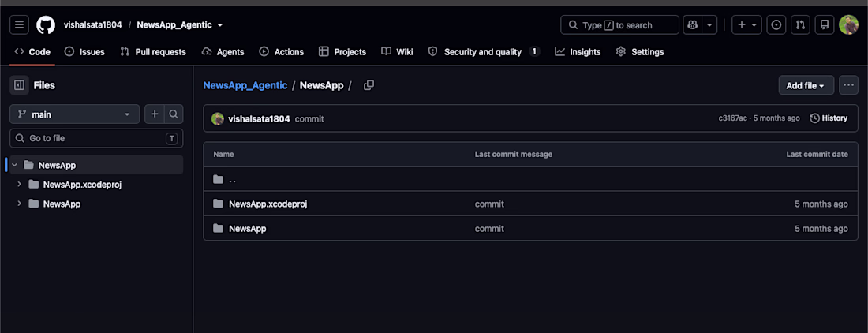
Task: View issues icon in top header
Action: click(x=776, y=25)
